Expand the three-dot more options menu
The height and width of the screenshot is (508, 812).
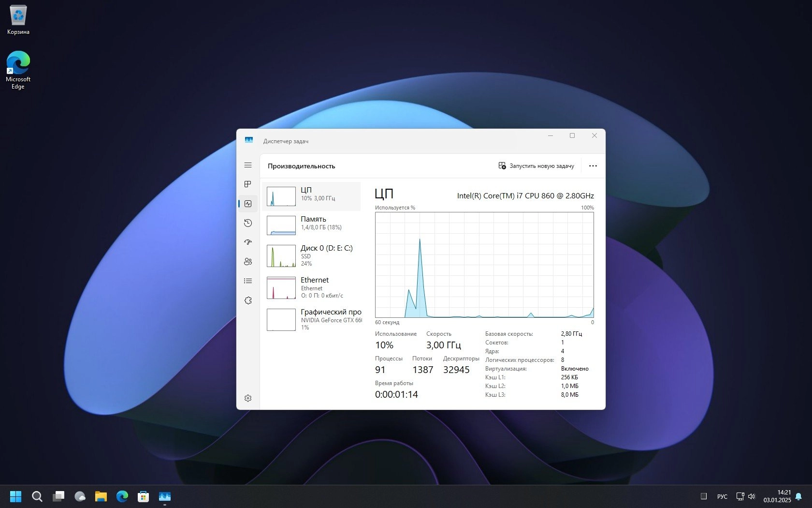point(593,166)
